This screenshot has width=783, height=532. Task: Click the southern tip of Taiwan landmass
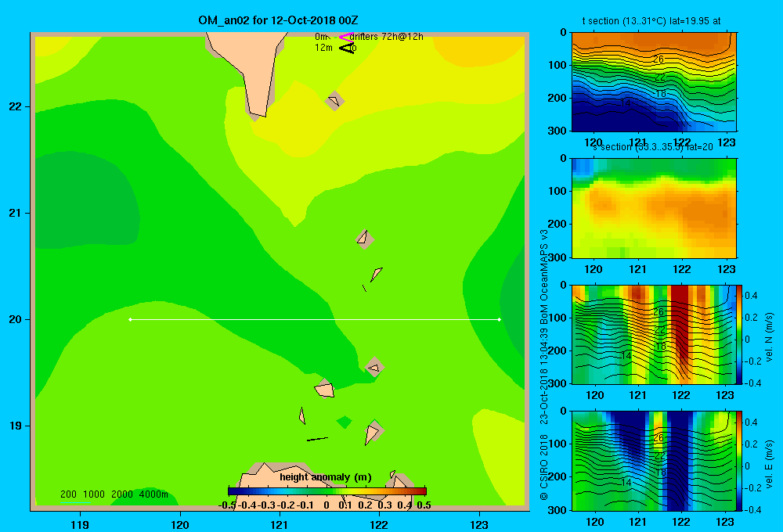click(x=257, y=113)
